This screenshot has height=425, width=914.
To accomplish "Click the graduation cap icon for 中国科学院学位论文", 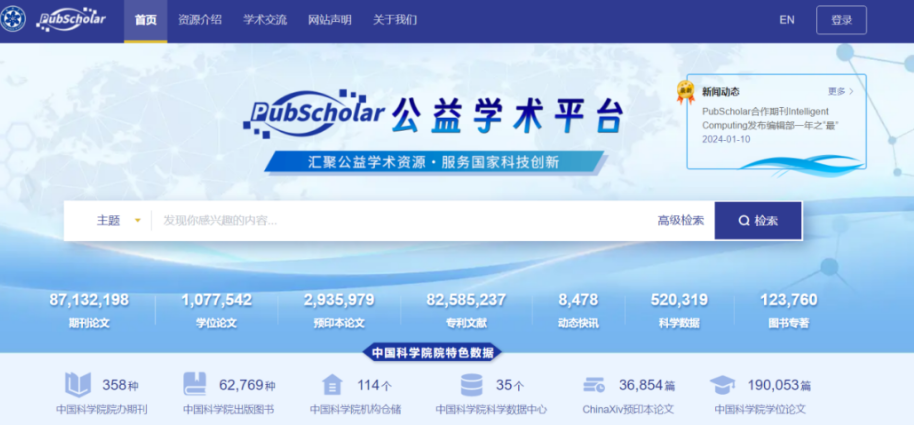I will tap(722, 385).
